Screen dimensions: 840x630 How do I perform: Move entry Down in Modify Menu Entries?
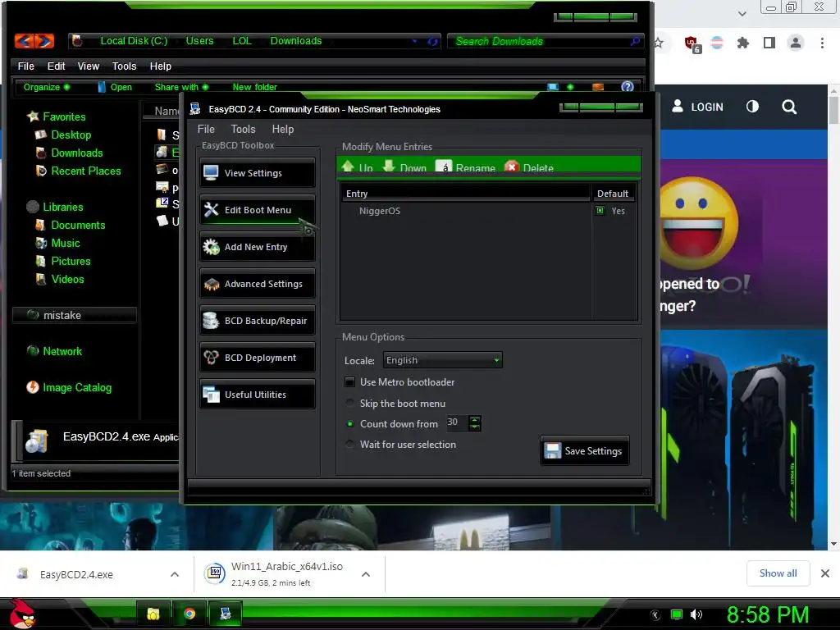tap(404, 167)
